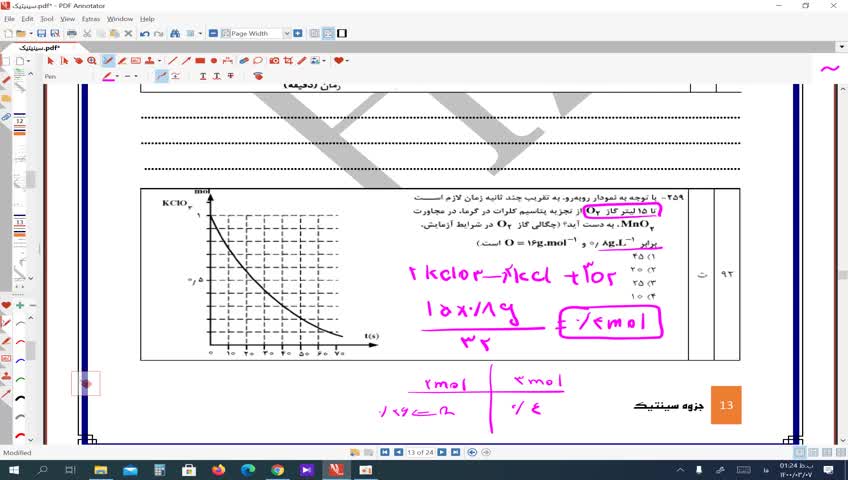Open the Tool menu
848x480 pixels.
47,19
